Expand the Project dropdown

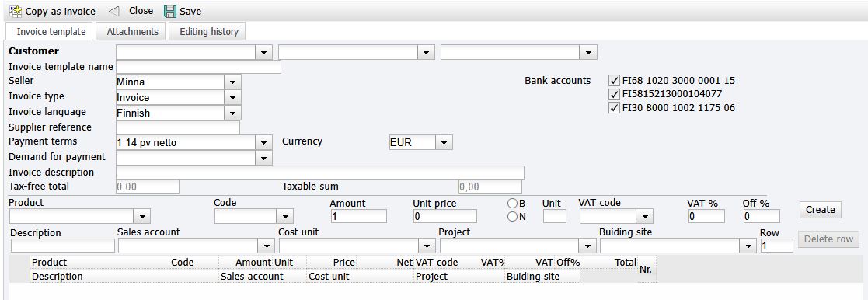(x=587, y=246)
